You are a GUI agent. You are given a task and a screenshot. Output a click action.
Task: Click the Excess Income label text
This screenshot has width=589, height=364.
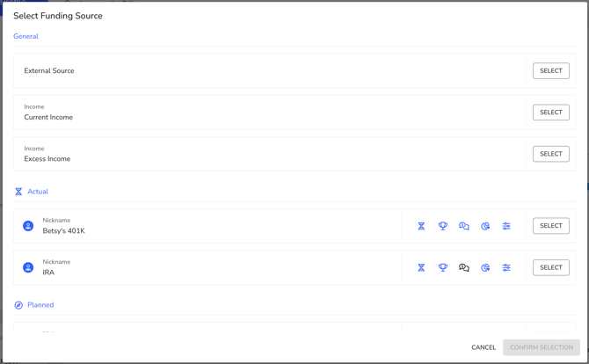47,159
